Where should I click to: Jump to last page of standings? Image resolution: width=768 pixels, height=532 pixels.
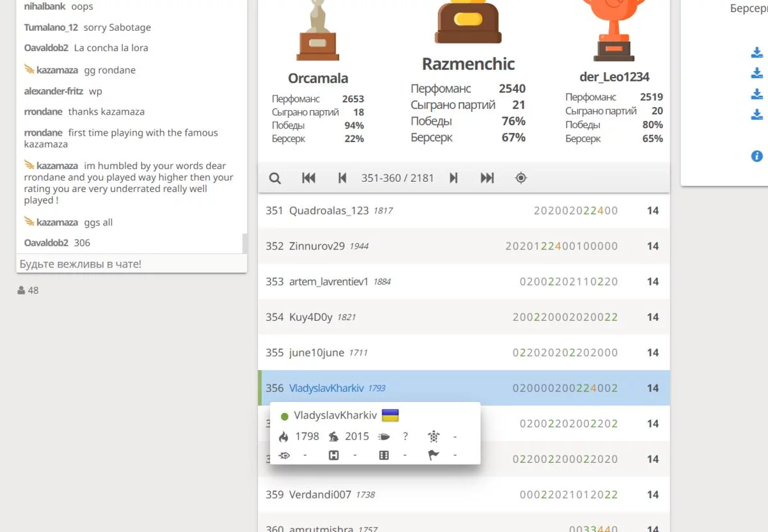(x=487, y=179)
